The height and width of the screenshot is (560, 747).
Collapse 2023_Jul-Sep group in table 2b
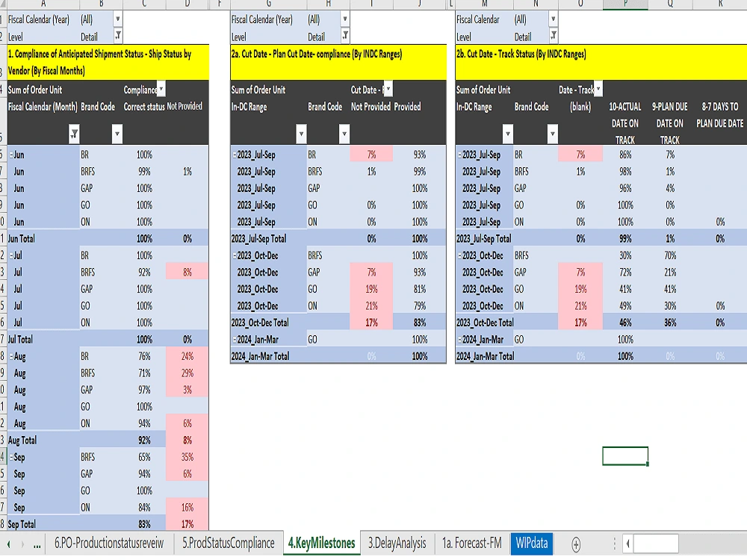459,155
